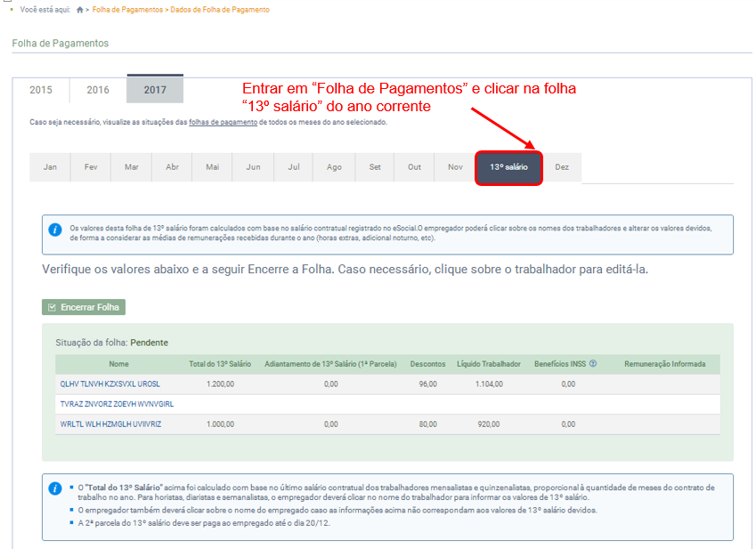Select the 13º salário tab
The height and width of the screenshot is (549, 756).
(x=508, y=166)
